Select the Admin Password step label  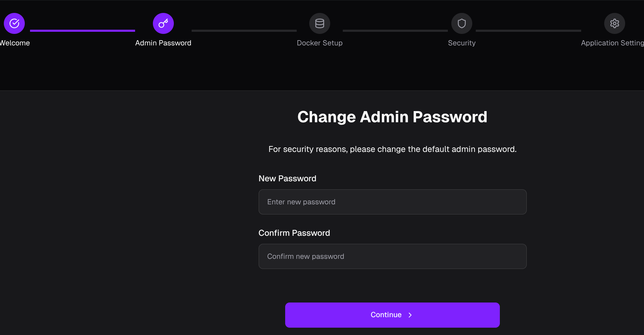163,43
